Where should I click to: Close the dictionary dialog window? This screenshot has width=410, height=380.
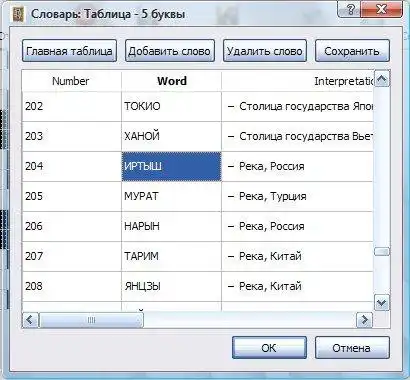tap(381, 9)
